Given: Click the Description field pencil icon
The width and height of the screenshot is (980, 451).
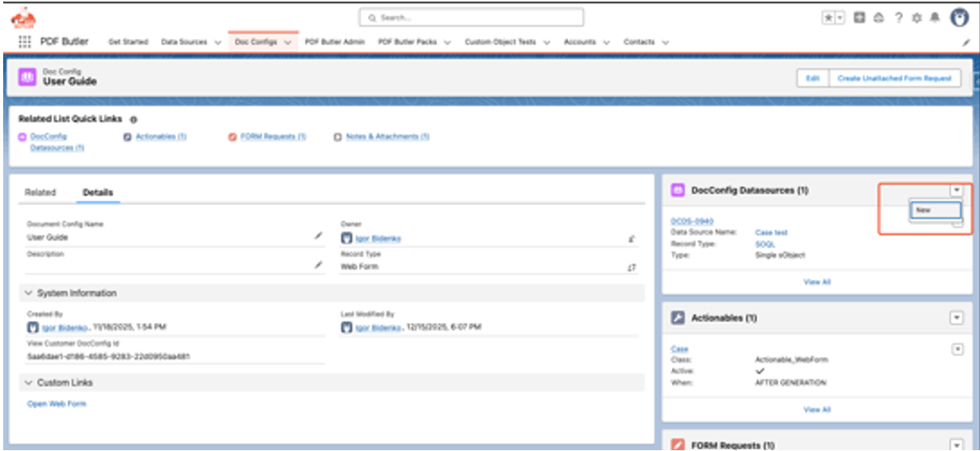Looking at the screenshot, I should pyautogui.click(x=318, y=265).
